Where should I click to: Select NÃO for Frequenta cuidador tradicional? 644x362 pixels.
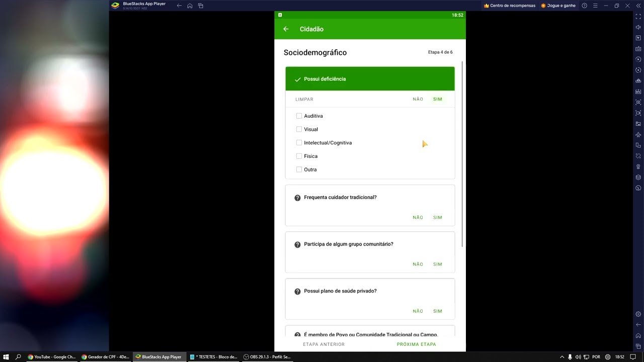(x=418, y=217)
